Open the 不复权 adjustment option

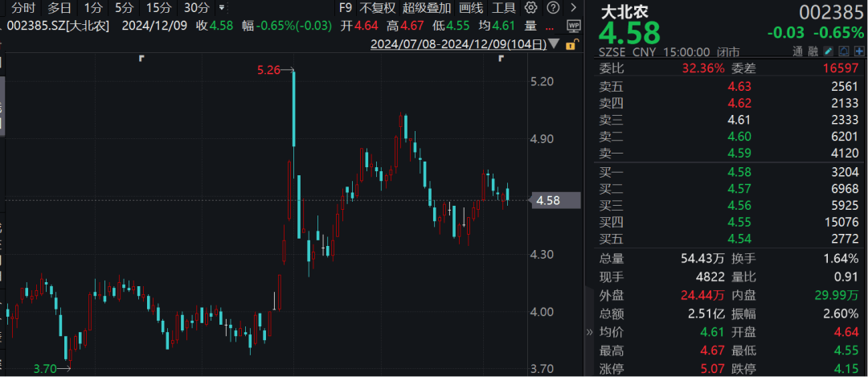[x=378, y=8]
